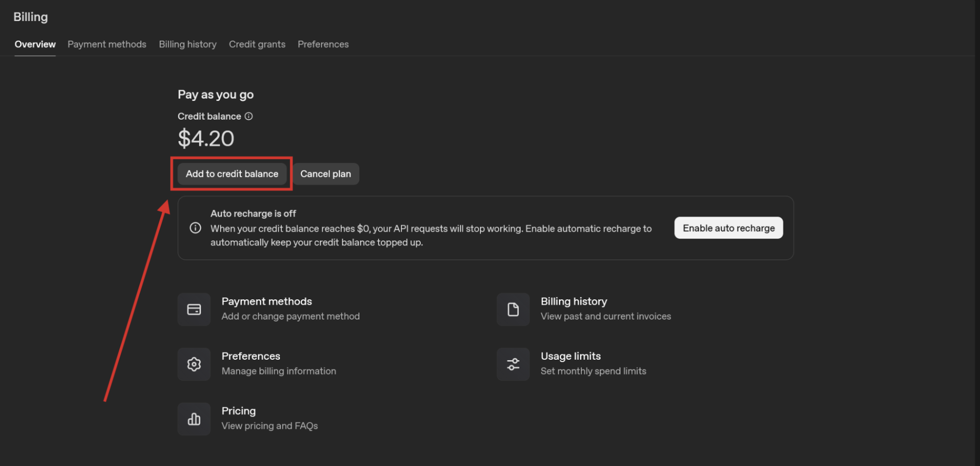
Task: Switch to the Billing history tab
Action: click(187, 44)
